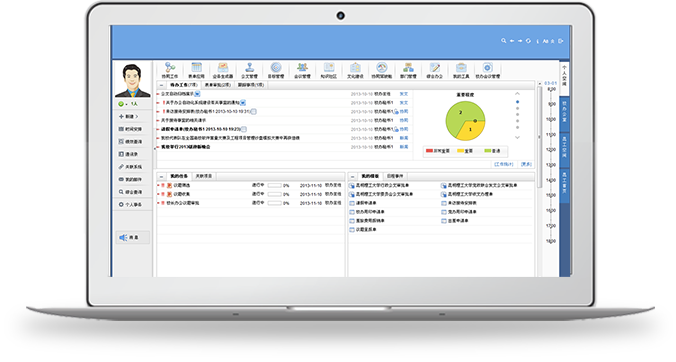Click the refresh icon in blue header
676x362 pixels.
pos(528,41)
